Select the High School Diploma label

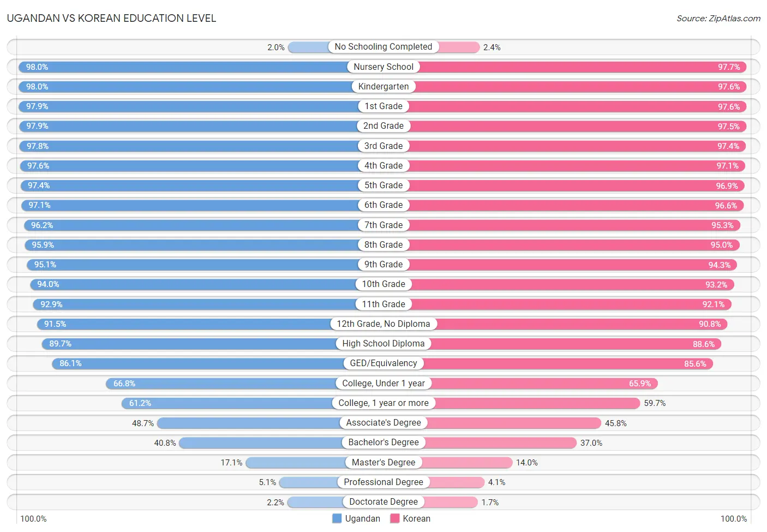383,343
